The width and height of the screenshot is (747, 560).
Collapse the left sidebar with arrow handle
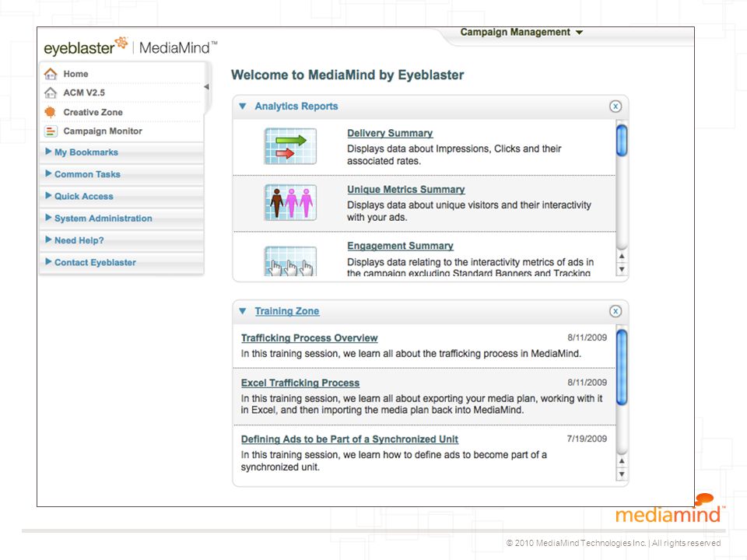pos(206,86)
